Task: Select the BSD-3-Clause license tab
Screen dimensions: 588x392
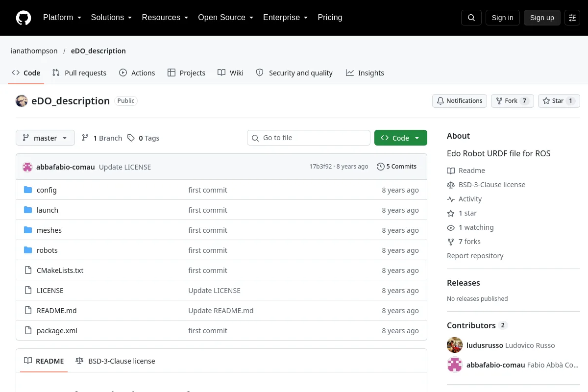Action: (x=115, y=361)
